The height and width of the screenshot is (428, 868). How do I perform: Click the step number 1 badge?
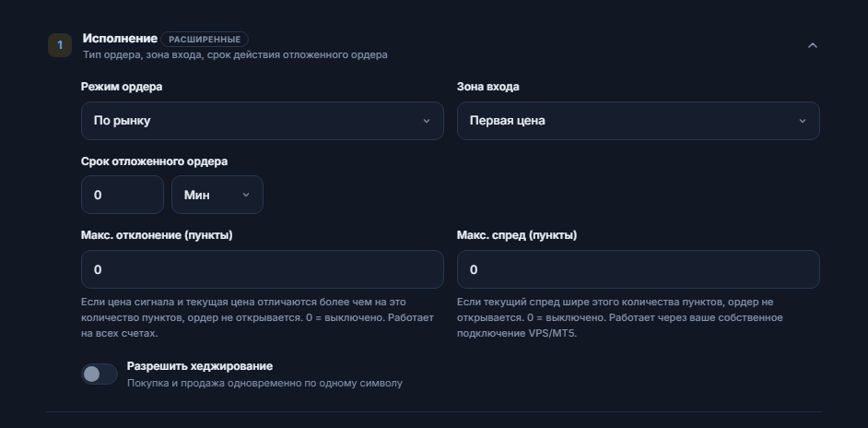pos(60,45)
